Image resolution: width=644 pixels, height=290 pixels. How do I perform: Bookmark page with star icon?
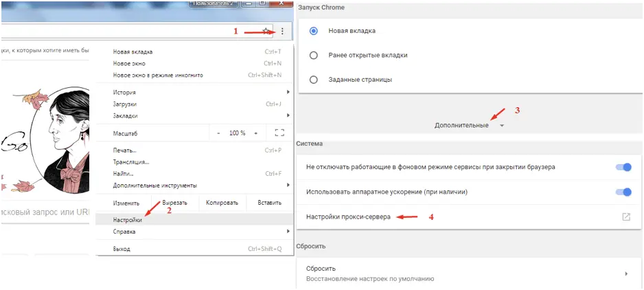coord(266,31)
